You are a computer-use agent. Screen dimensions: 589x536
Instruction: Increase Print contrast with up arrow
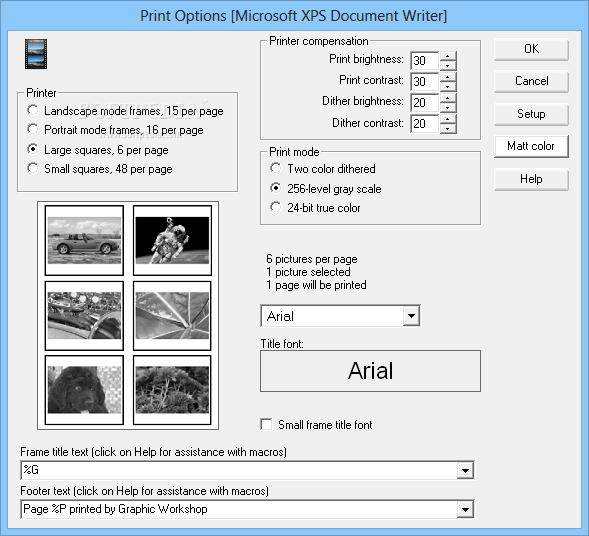pyautogui.click(x=448, y=77)
